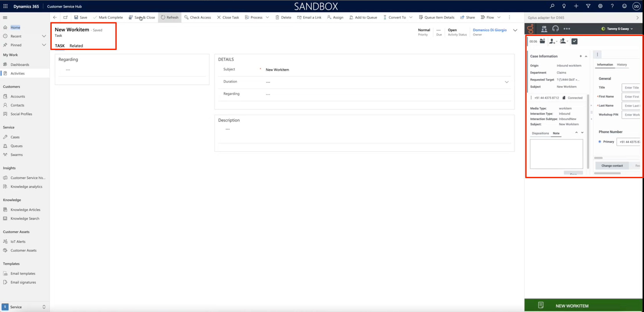
Task: Open the dots menu beside the phone number
Action: 531,98
